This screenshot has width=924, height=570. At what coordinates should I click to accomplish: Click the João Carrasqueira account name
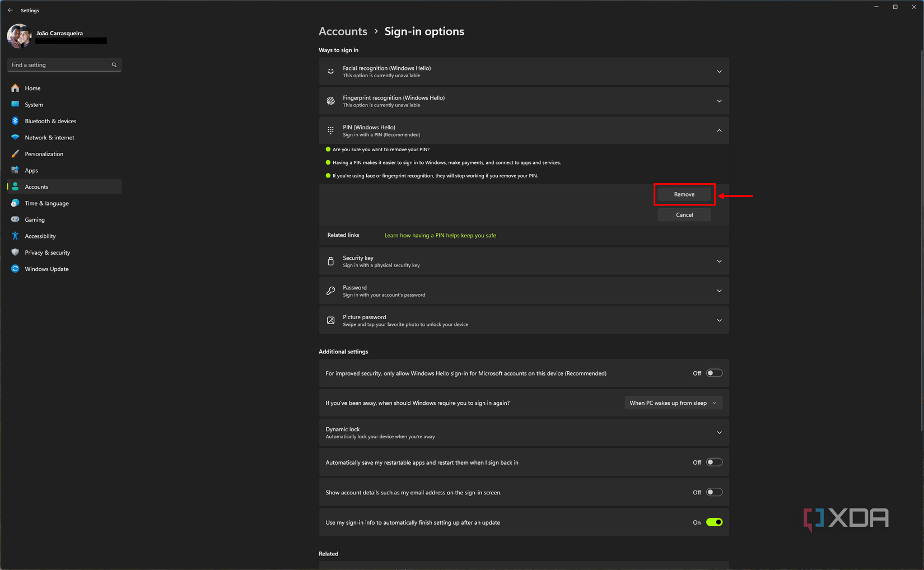[x=59, y=34]
